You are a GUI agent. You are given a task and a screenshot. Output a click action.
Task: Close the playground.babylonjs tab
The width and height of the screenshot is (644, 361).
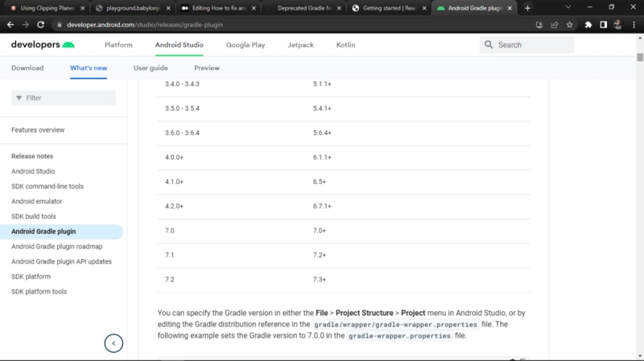pyautogui.click(x=168, y=8)
